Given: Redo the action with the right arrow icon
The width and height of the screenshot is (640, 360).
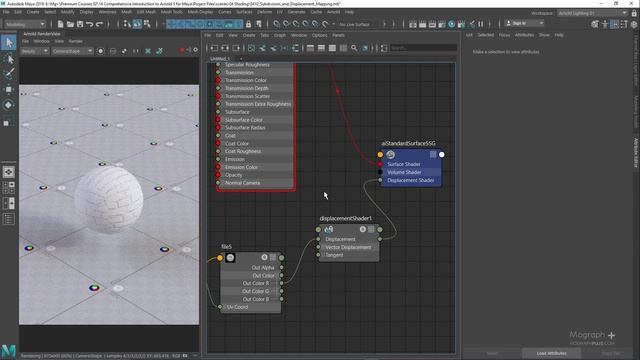Looking at the screenshot, I should coord(99,24).
